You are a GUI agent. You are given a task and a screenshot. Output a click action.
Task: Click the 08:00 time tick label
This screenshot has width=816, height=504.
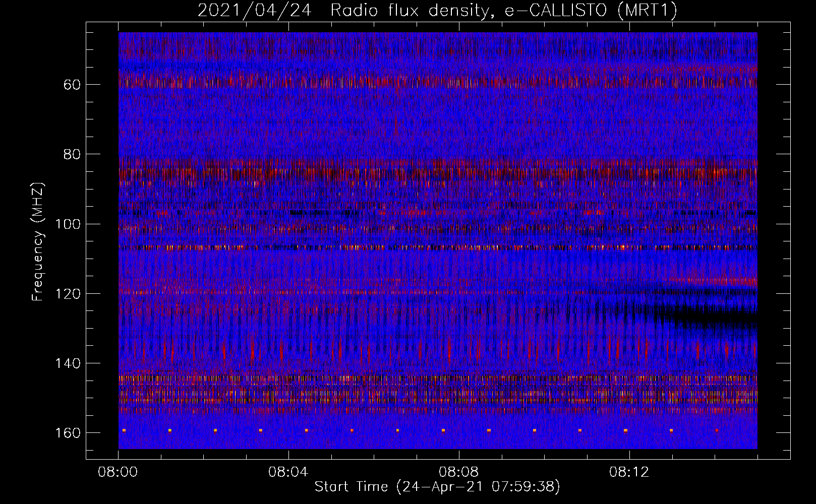point(118,473)
